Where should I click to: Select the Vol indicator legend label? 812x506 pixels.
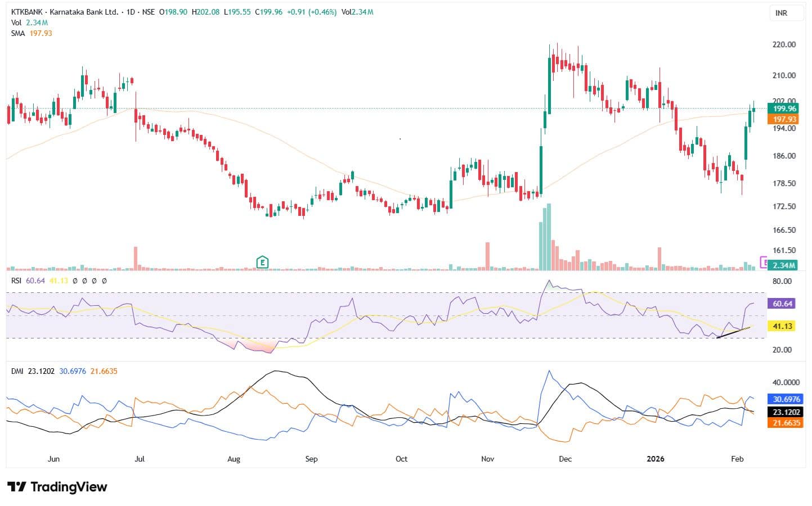[x=16, y=22]
